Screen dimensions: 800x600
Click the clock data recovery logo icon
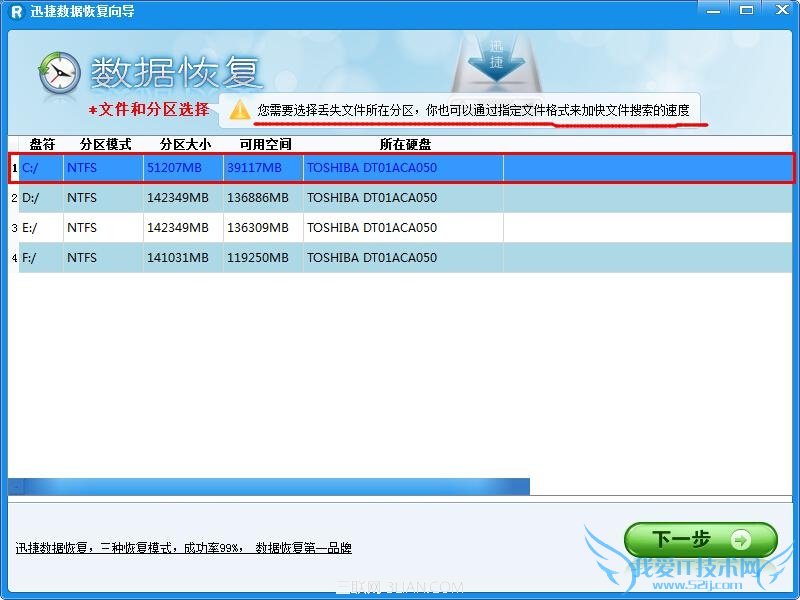[x=59, y=73]
